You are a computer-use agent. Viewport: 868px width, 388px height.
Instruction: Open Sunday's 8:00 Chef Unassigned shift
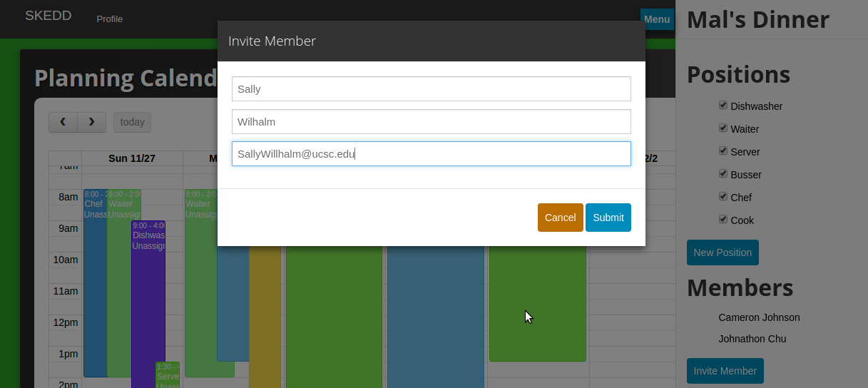[x=95, y=282]
